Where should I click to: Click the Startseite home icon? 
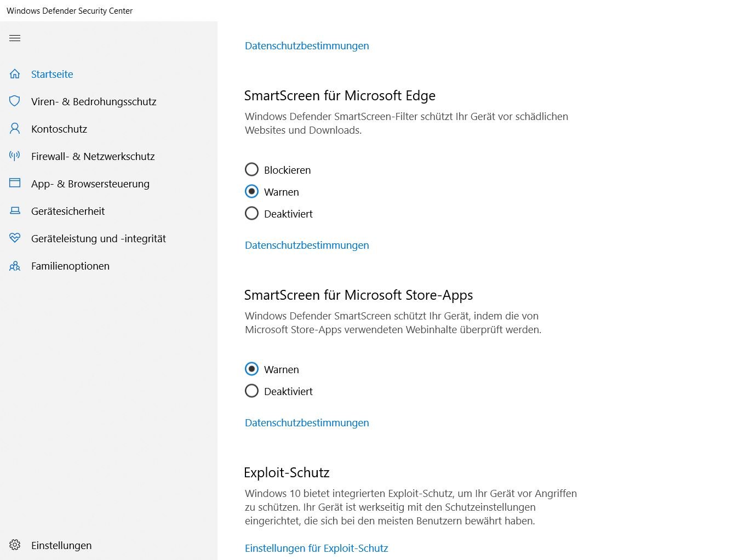click(x=15, y=74)
